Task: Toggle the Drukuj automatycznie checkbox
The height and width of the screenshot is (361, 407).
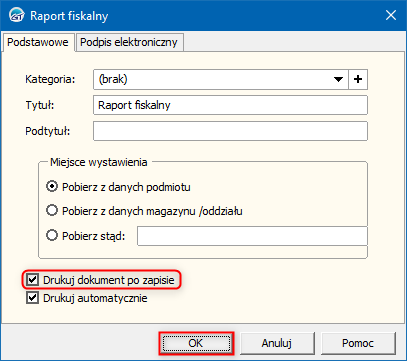Action: pos(32,298)
